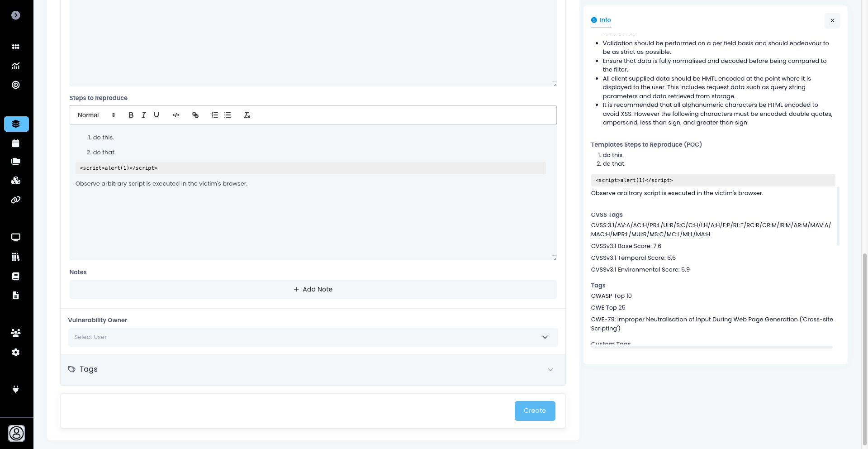This screenshot has height=449, width=868.
Task: Click the insert link icon in toolbar
Action: pyautogui.click(x=195, y=115)
